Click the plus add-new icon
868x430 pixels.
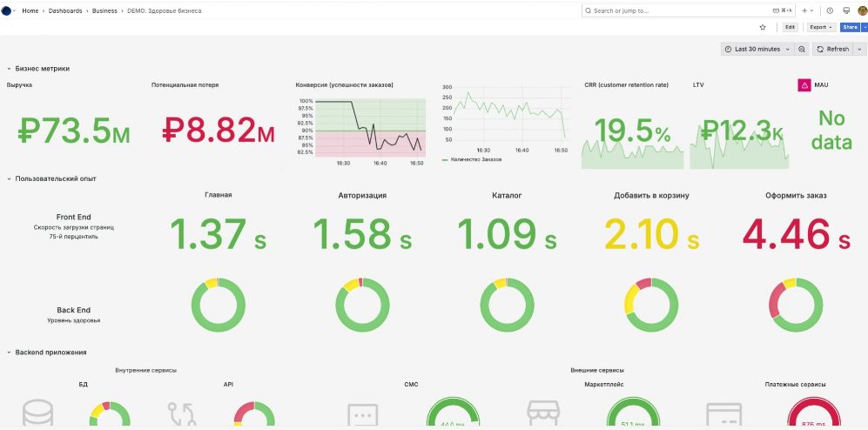click(805, 10)
